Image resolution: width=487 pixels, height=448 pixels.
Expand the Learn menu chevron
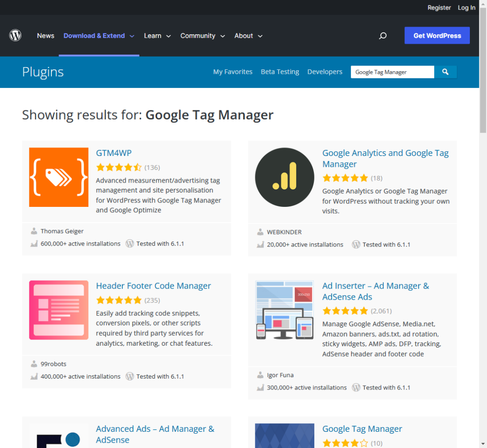(x=169, y=36)
